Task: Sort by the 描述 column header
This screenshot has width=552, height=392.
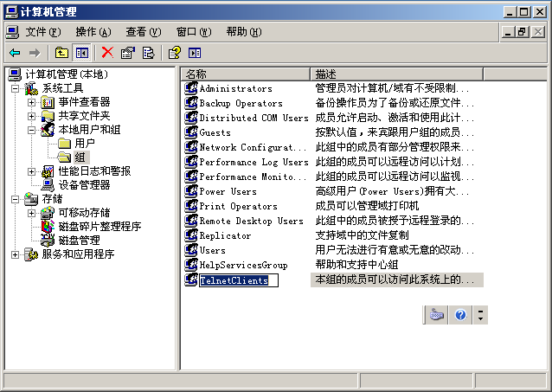Action: pos(397,74)
